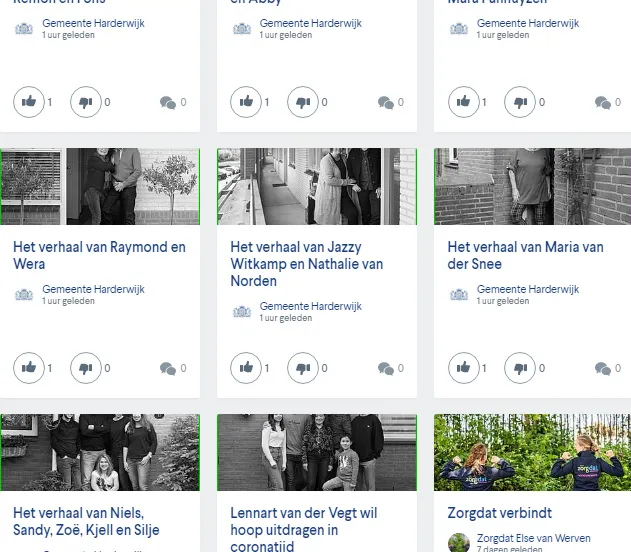The image size is (631, 552).
Task: Open Niels, Sandy family group photo
Action: coord(100,452)
